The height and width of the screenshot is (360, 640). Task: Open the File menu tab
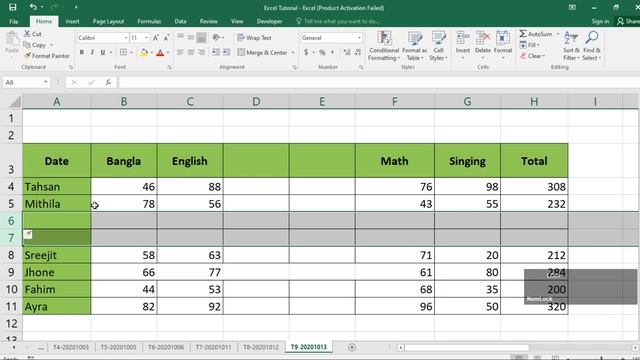point(13,21)
